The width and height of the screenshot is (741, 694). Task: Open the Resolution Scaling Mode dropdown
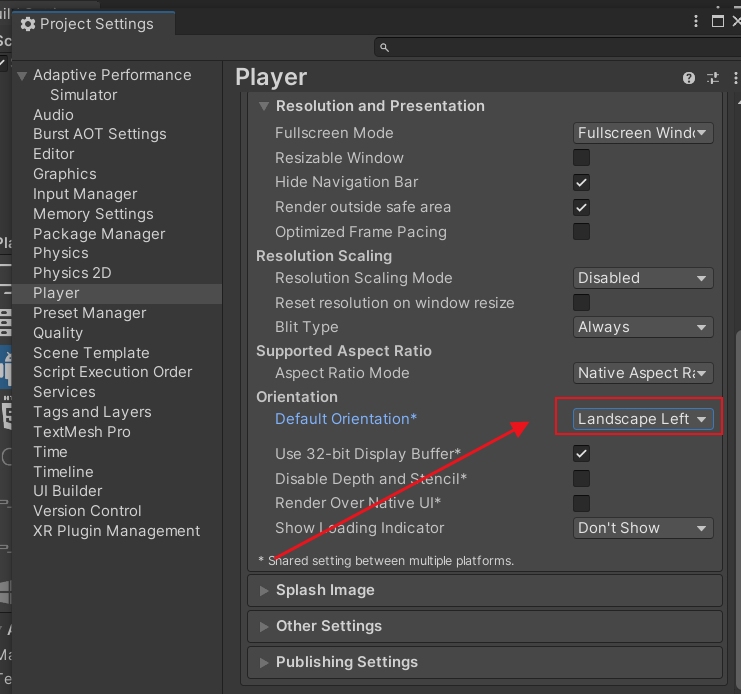coord(643,278)
